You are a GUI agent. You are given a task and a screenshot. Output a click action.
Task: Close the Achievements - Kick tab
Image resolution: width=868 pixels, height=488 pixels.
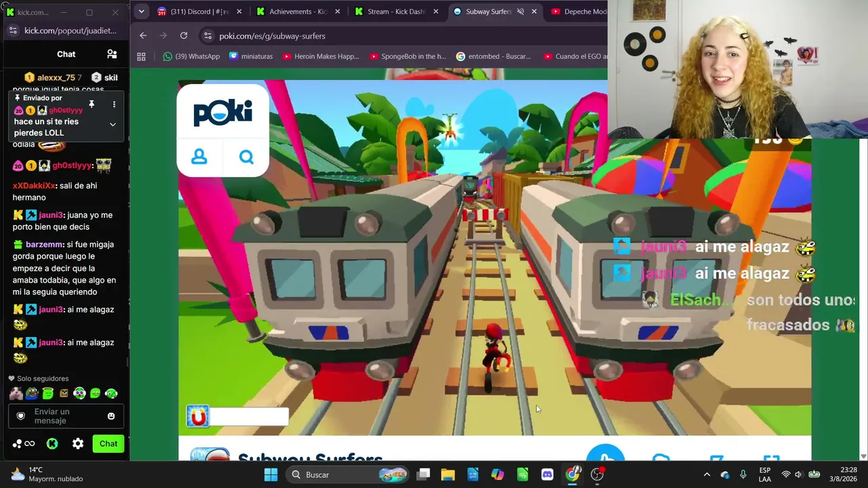337,12
